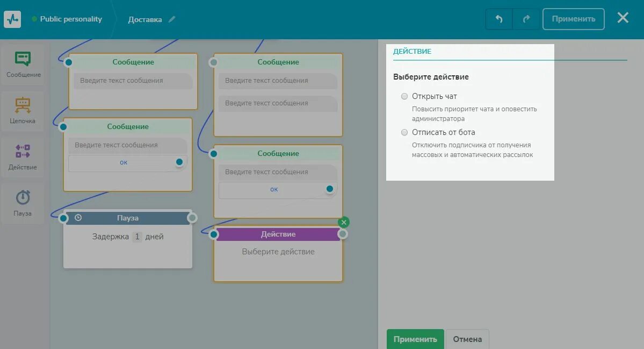This screenshot has height=349, width=644.
Task: Click the Отмена button
Action: click(x=467, y=339)
